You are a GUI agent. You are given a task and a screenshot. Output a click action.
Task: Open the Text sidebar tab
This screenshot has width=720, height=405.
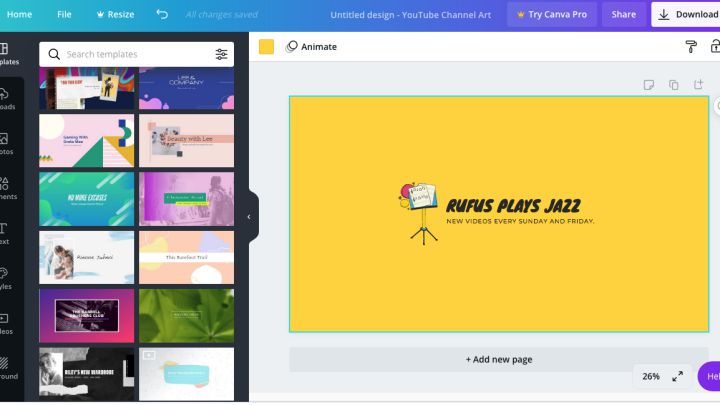tap(5, 234)
